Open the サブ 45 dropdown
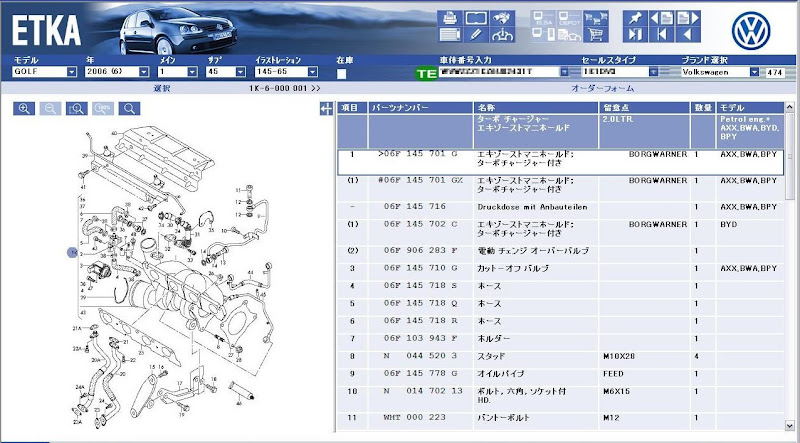 (240, 72)
